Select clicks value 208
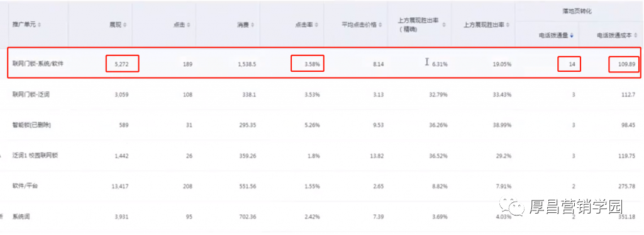644x235 pixels. [x=187, y=186]
